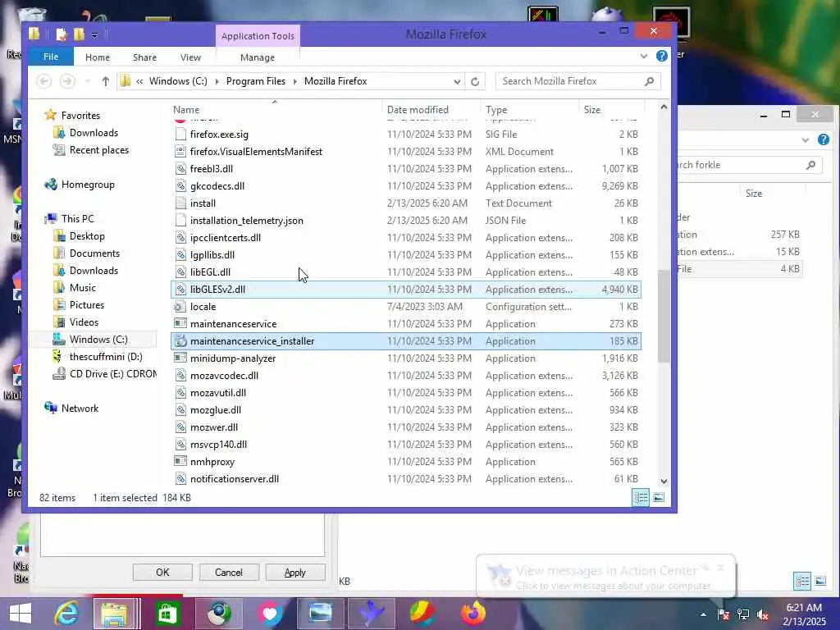Go up one folder level

tap(106, 81)
